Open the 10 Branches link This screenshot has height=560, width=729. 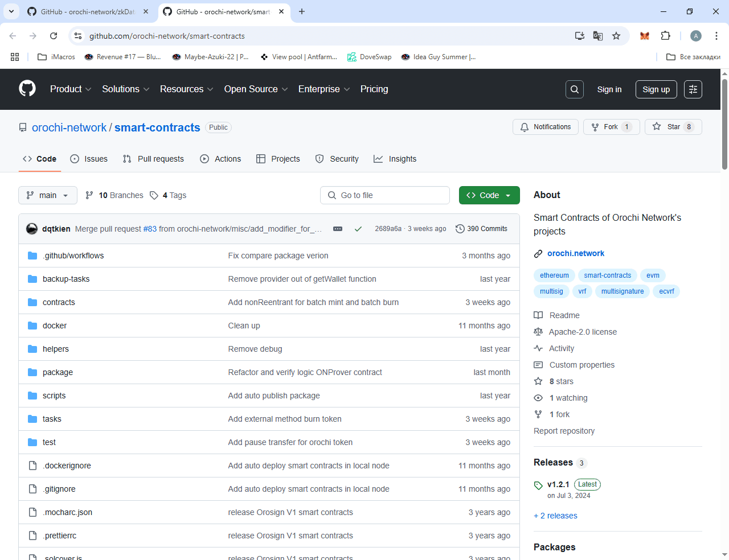tap(114, 195)
